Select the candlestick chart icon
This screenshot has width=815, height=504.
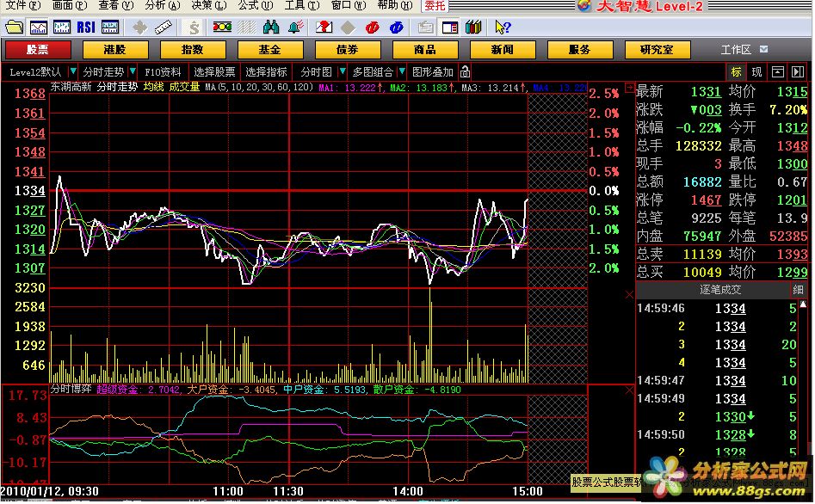(62, 27)
